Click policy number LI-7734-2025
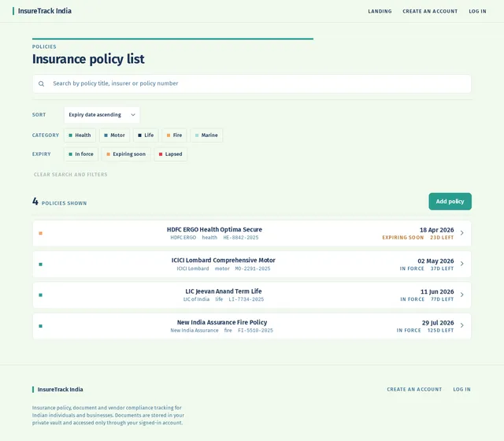This screenshot has width=504, height=441. [x=246, y=299]
